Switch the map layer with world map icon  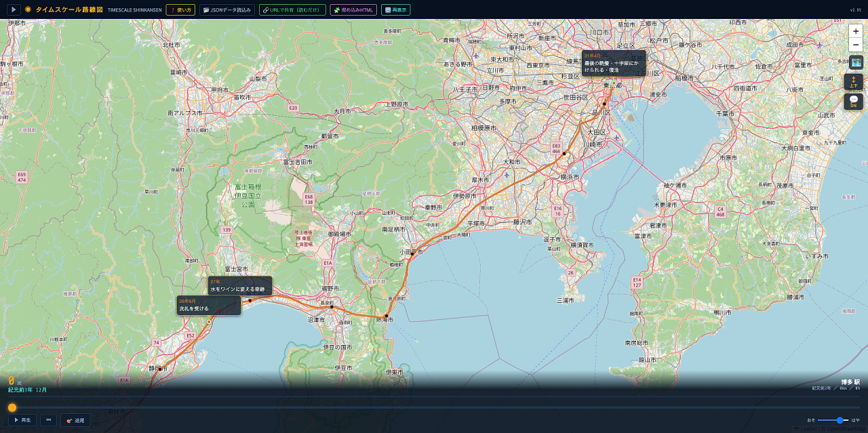coord(856,62)
